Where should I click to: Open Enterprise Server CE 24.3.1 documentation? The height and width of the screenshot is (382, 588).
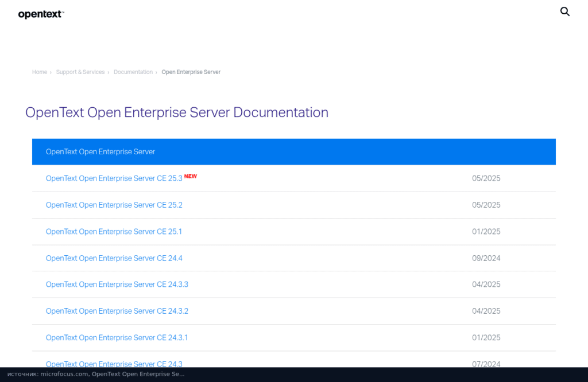(x=117, y=337)
